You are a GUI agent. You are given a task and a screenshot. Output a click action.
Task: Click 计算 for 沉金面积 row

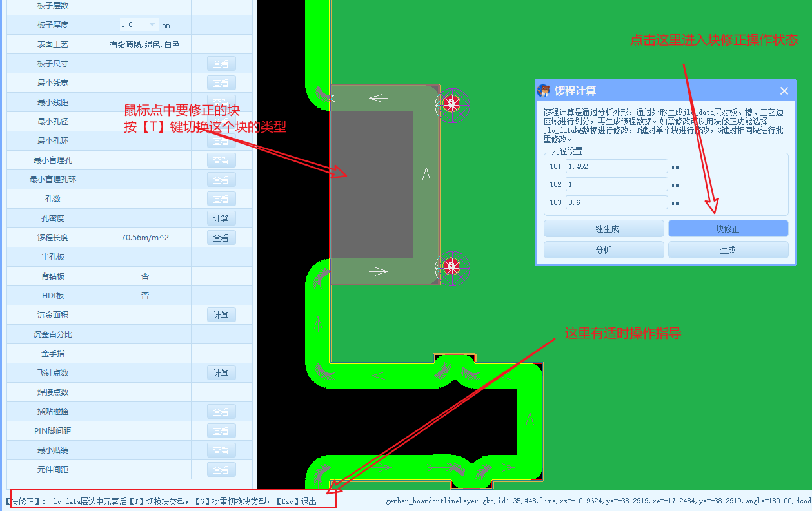(x=221, y=315)
